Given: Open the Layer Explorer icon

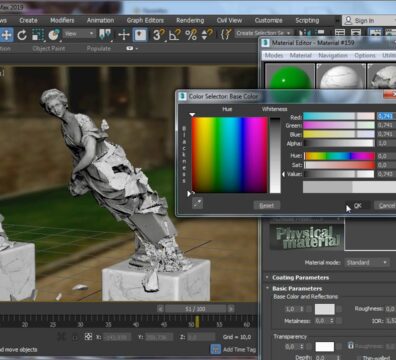Looking at the screenshot, I should coord(356,33).
